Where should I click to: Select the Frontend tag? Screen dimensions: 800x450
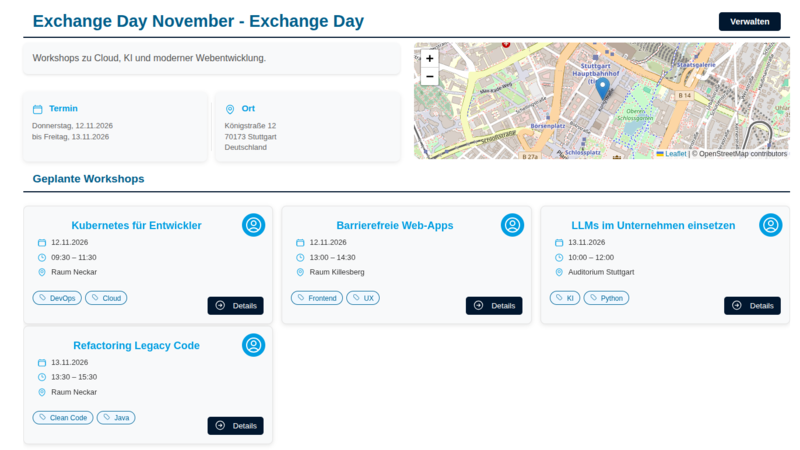click(x=317, y=298)
